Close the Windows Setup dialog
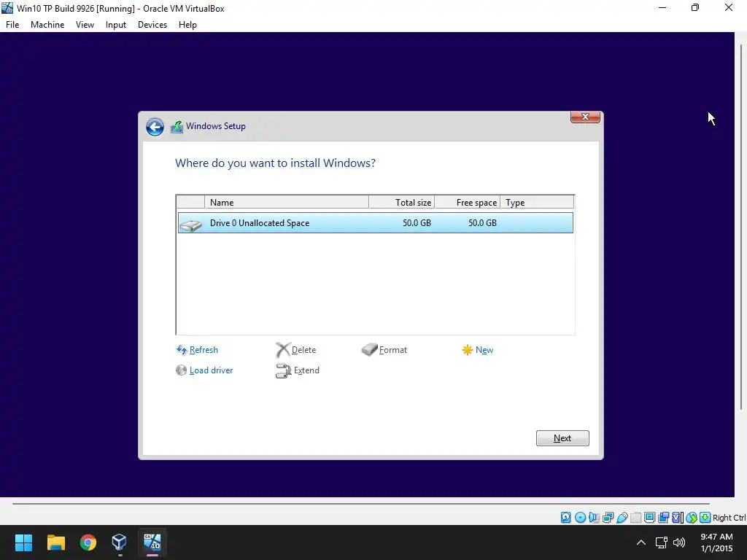Image resolution: width=747 pixels, height=560 pixels. point(586,117)
